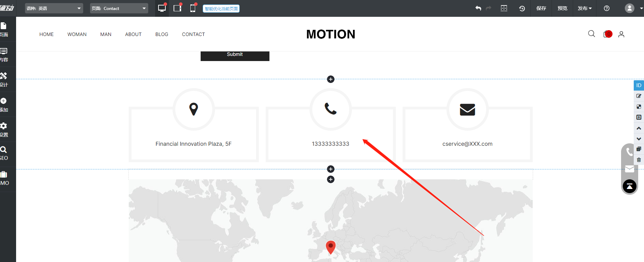Toggle the grid guides icon
Viewport: 644px width, 262px height.
(x=504, y=8)
